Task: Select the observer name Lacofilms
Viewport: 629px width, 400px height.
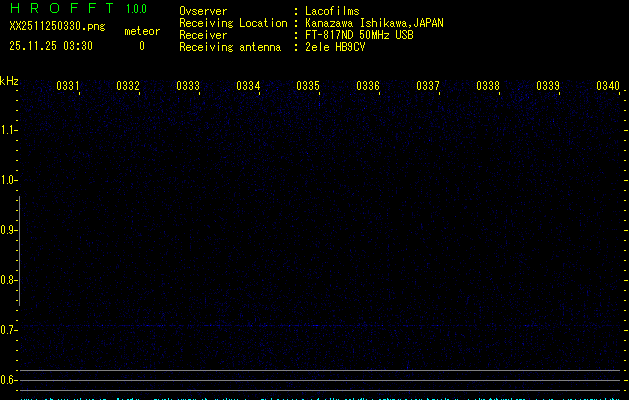Action: pyautogui.click(x=332, y=11)
